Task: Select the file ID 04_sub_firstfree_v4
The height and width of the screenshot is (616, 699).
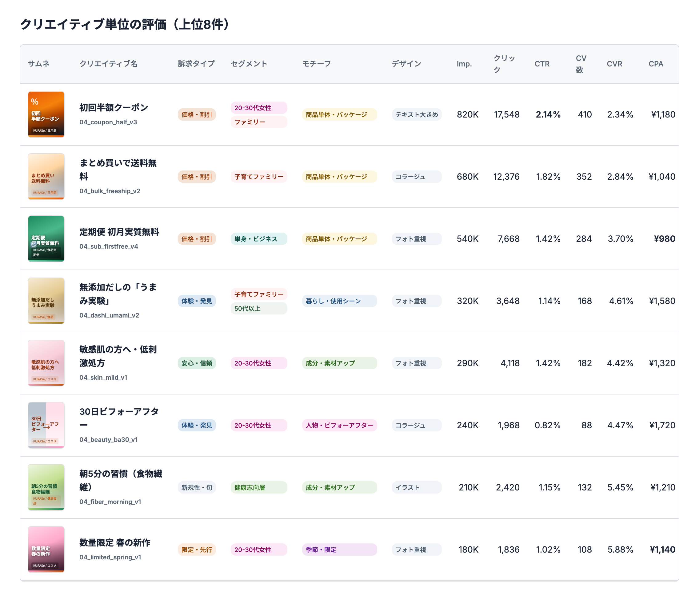Action: (109, 246)
